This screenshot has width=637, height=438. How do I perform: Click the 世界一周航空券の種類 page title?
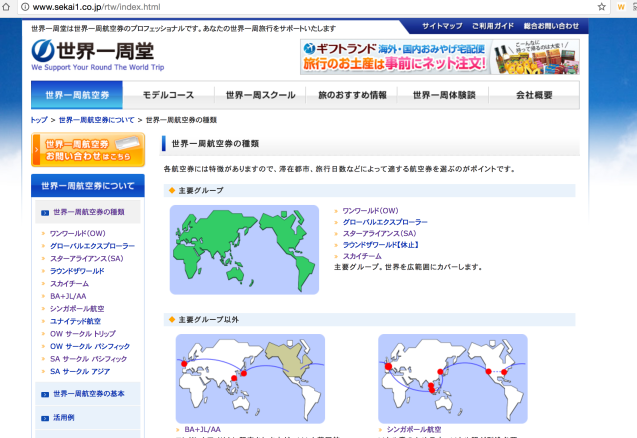coord(215,143)
